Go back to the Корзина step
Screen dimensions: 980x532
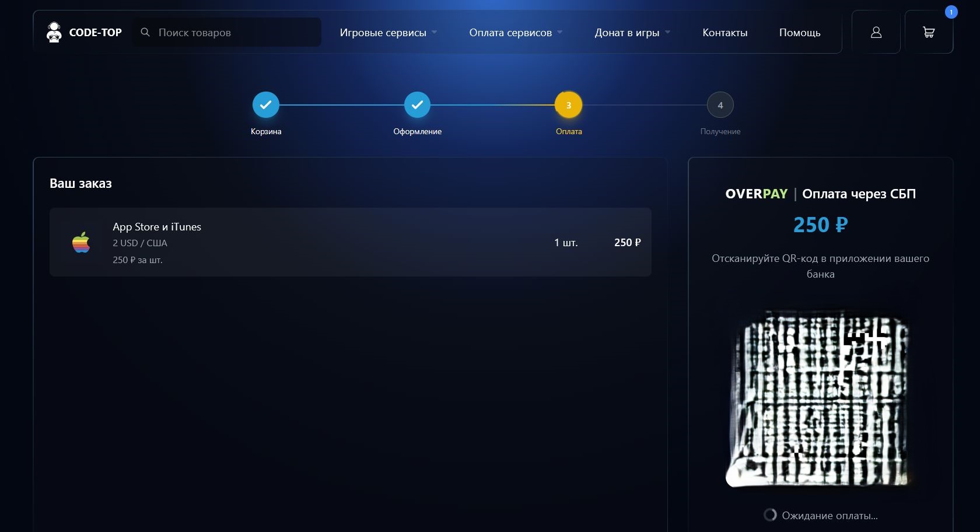point(266,105)
